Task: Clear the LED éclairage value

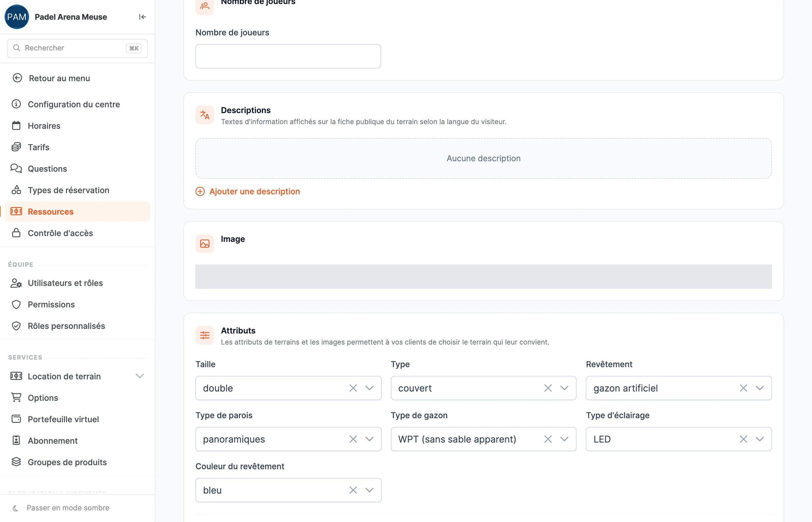Action: tap(744, 439)
